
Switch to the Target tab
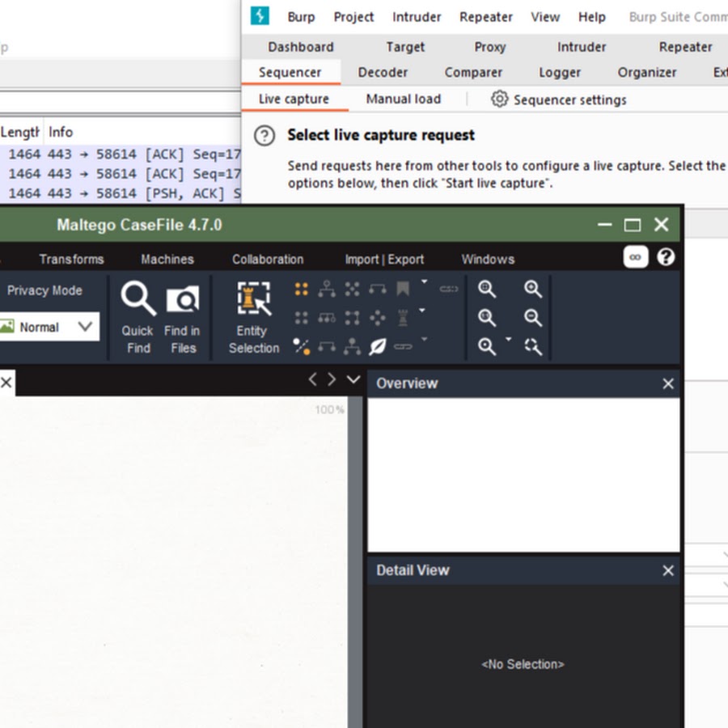(x=405, y=47)
